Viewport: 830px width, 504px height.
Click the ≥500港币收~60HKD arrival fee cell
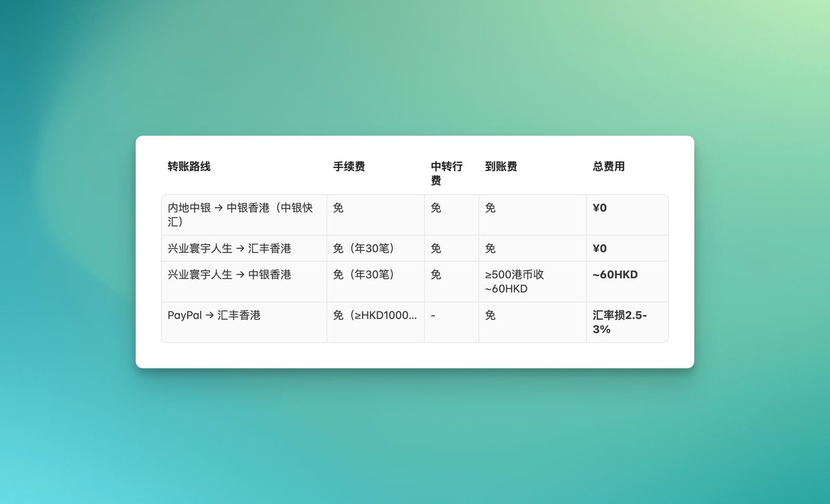coord(514,282)
